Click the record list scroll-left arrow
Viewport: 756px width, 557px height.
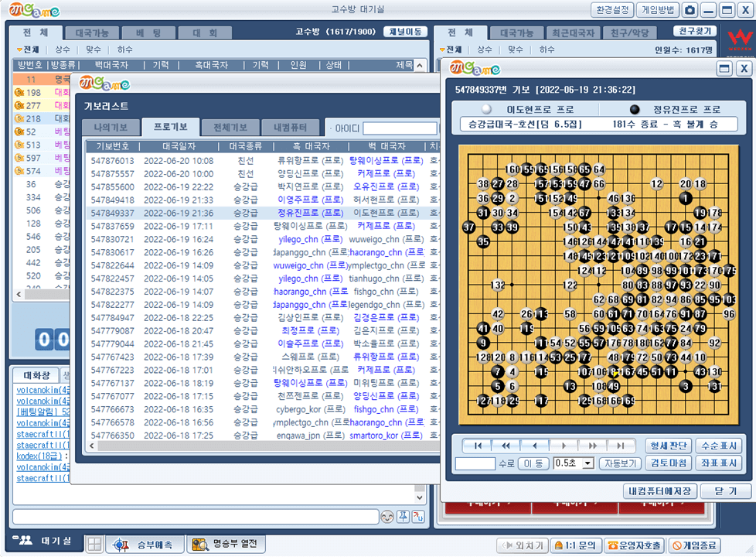tap(92, 446)
